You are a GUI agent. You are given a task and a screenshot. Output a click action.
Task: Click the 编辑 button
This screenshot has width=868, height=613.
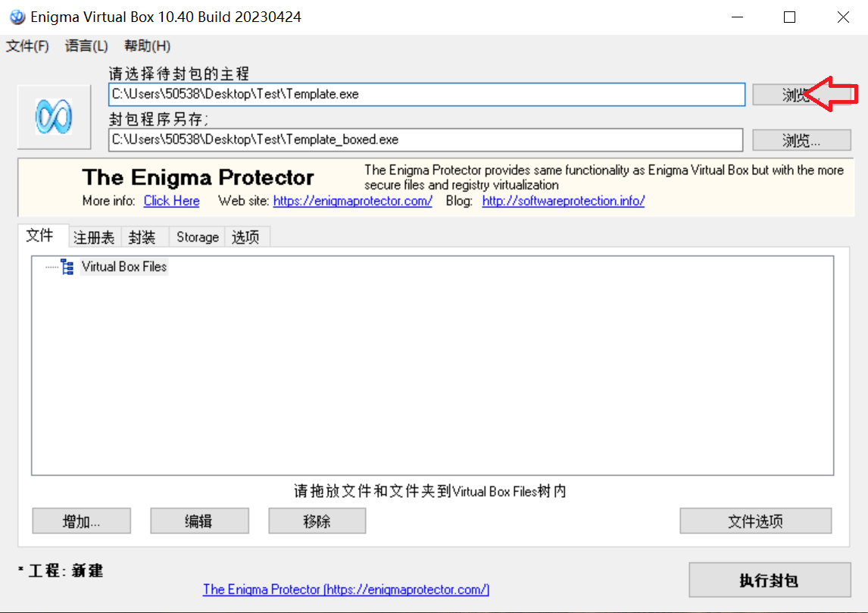pos(199,521)
